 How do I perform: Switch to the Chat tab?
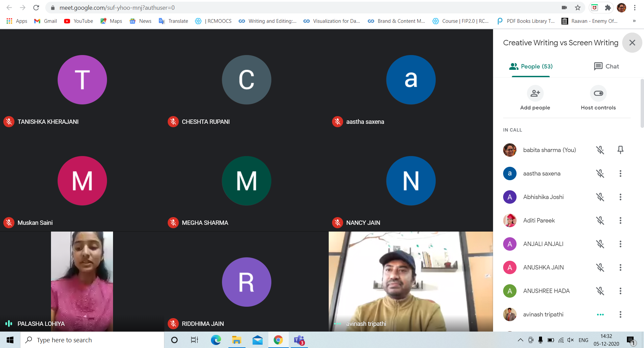(606, 66)
